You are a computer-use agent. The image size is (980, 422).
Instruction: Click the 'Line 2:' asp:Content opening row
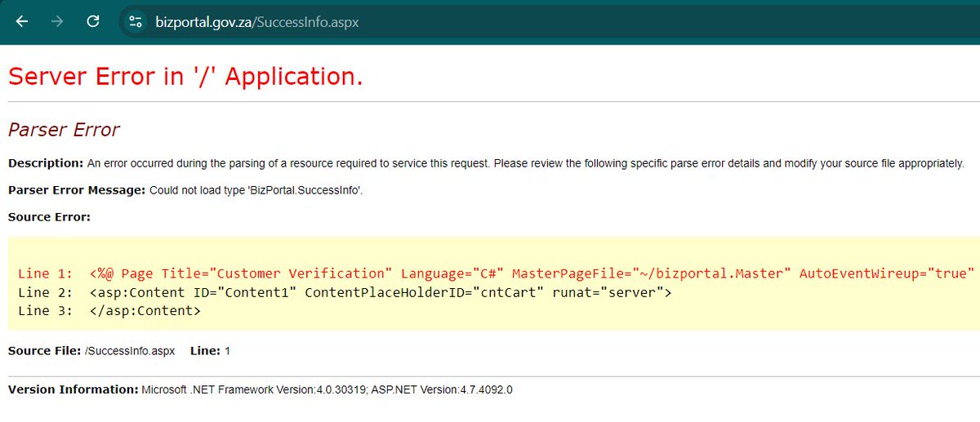pyautogui.click(x=344, y=292)
